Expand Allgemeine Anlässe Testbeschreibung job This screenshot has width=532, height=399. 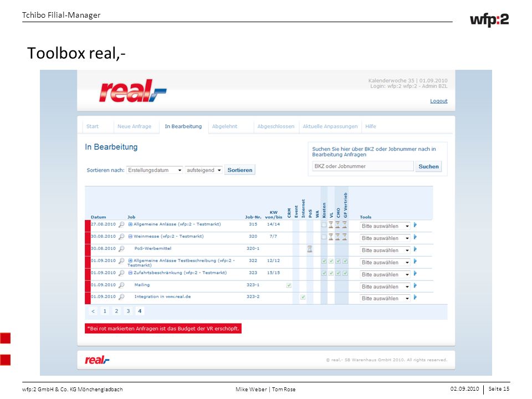click(130, 261)
